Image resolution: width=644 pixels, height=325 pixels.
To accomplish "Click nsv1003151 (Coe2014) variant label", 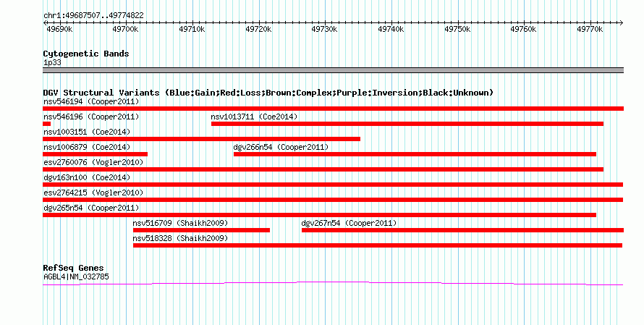I will 87,132.
